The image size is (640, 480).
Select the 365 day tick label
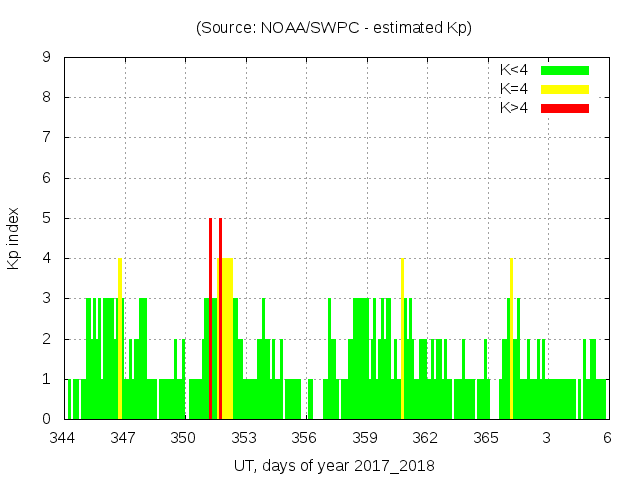486,438
